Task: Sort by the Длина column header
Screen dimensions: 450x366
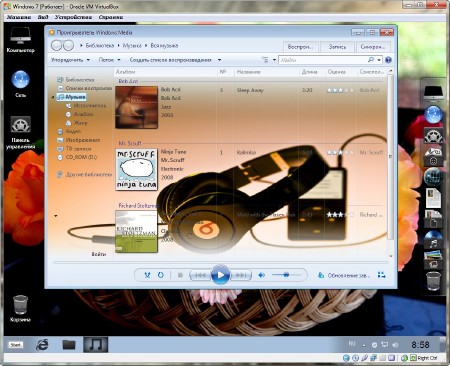Action: (x=312, y=72)
